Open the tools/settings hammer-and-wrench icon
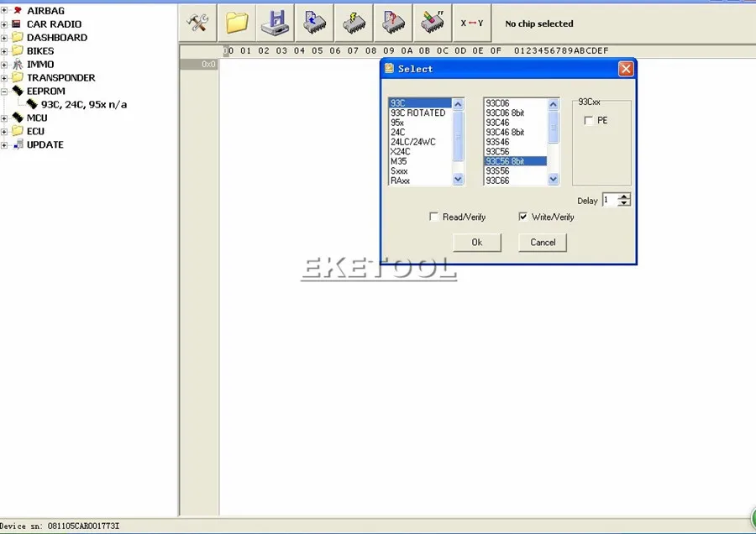This screenshot has height=534, width=756. (197, 23)
